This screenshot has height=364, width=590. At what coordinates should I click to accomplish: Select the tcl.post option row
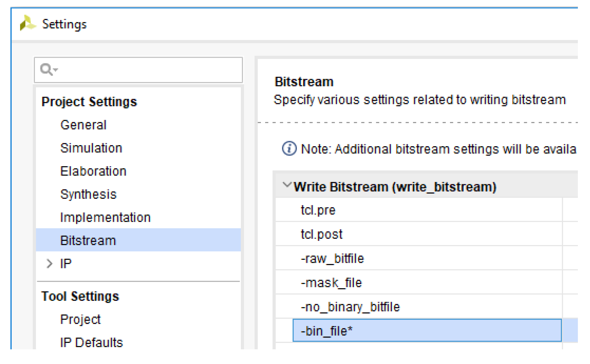[321, 234]
